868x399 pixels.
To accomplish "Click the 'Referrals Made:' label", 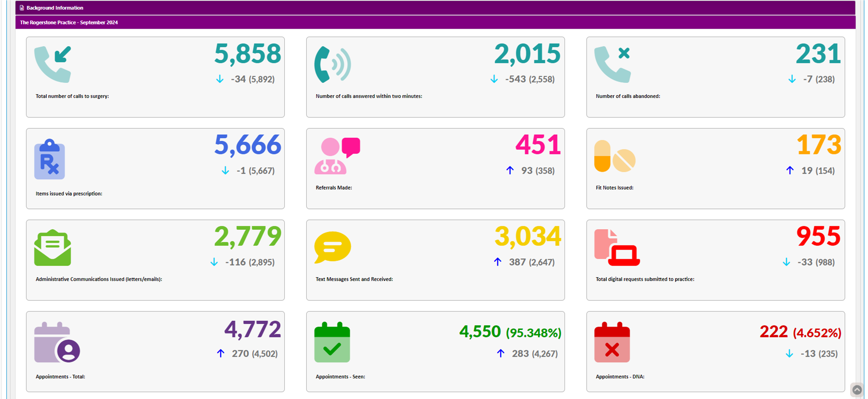I will point(334,188).
